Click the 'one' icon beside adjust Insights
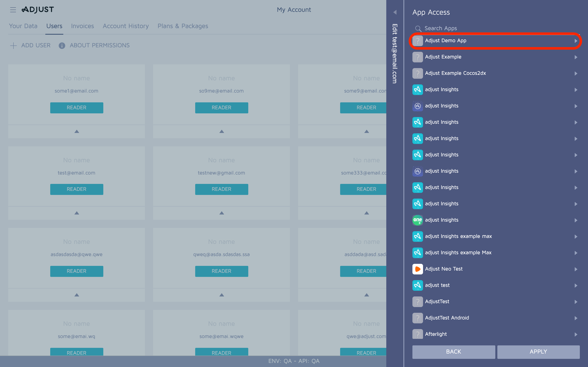Image resolution: width=588 pixels, height=367 pixels. (418, 220)
